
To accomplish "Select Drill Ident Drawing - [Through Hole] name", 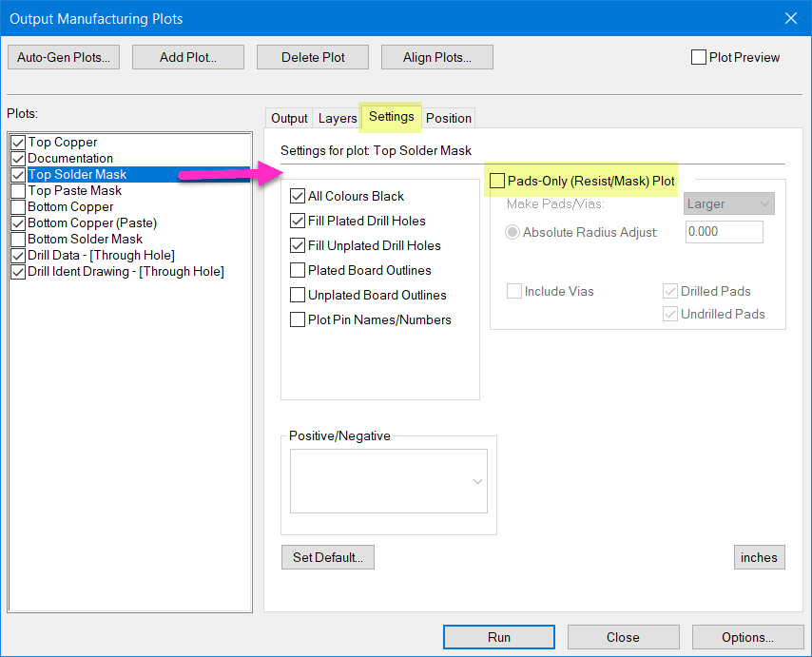I will [126, 271].
